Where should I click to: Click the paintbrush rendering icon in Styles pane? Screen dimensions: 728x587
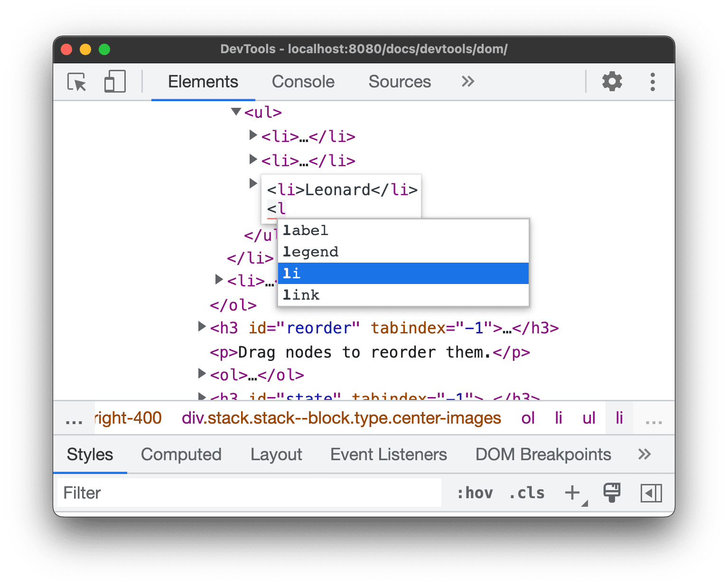612,493
